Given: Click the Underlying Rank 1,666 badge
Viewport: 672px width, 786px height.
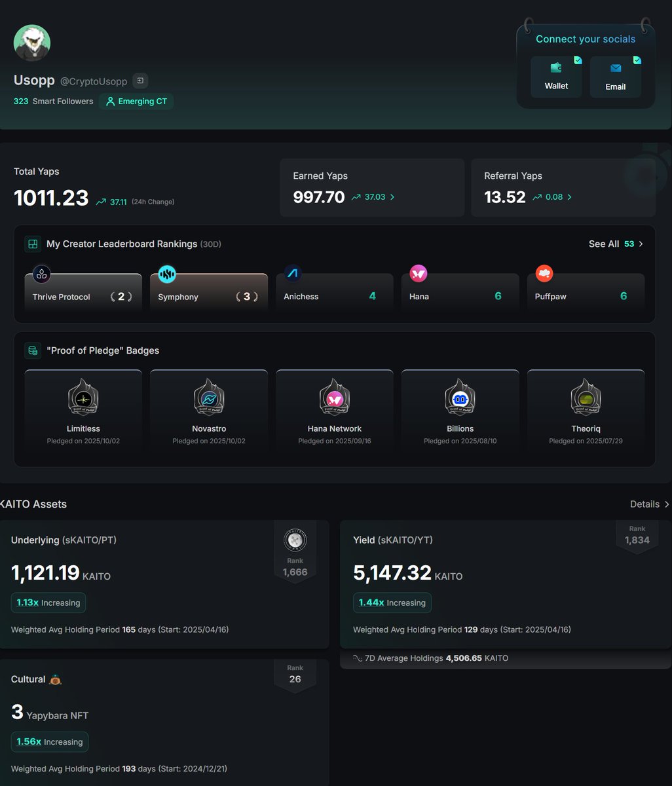Looking at the screenshot, I should pyautogui.click(x=295, y=552).
